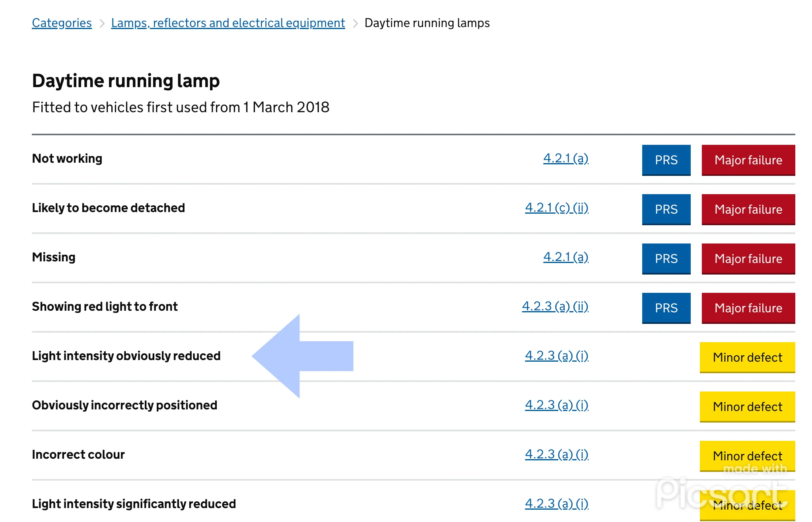Select Major failure for Likely to become detached

pyautogui.click(x=748, y=209)
